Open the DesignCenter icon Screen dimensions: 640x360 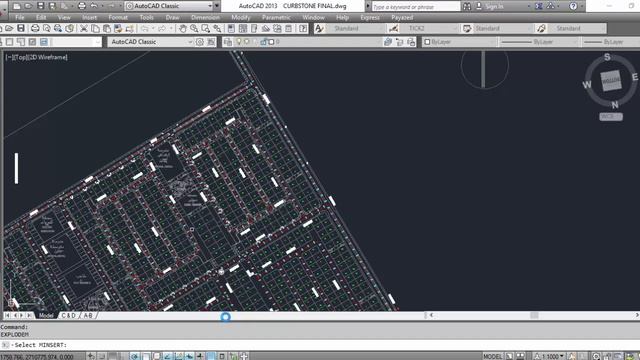(x=243, y=28)
